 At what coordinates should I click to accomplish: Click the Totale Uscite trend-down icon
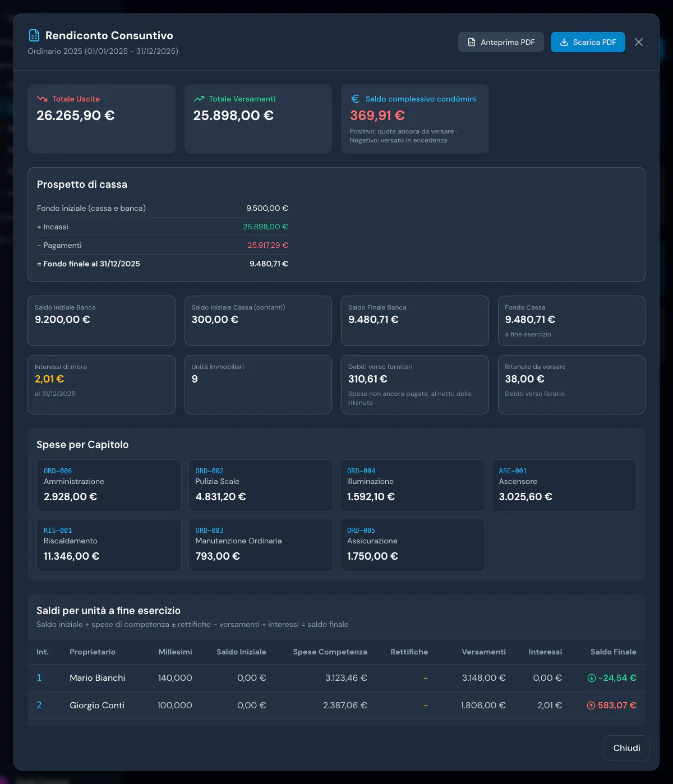42,99
